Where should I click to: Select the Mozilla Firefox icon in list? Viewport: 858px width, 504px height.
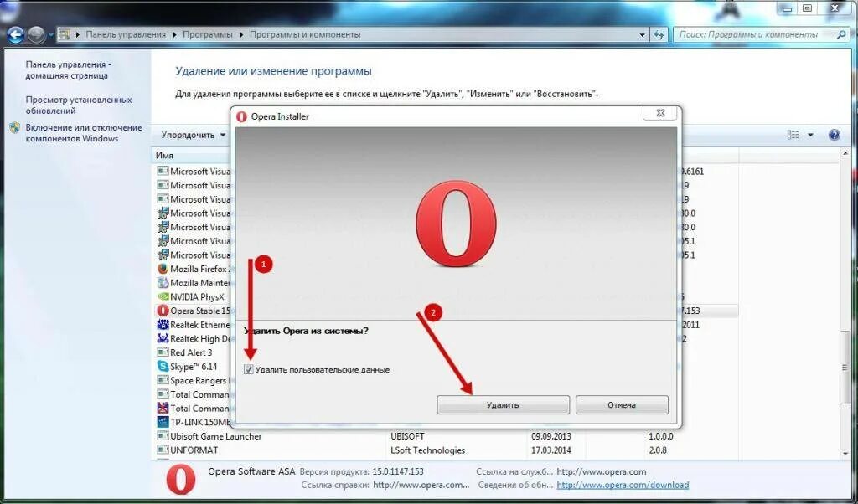[x=163, y=269]
